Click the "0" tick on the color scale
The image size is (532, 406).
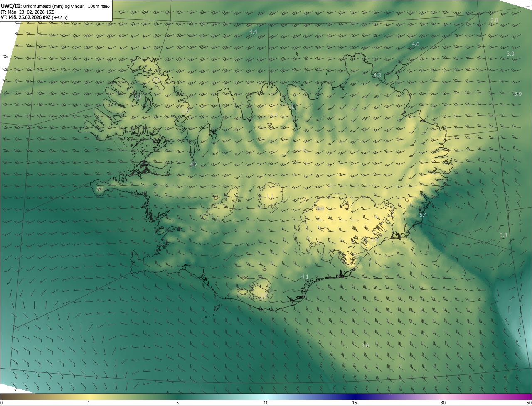[2, 403]
